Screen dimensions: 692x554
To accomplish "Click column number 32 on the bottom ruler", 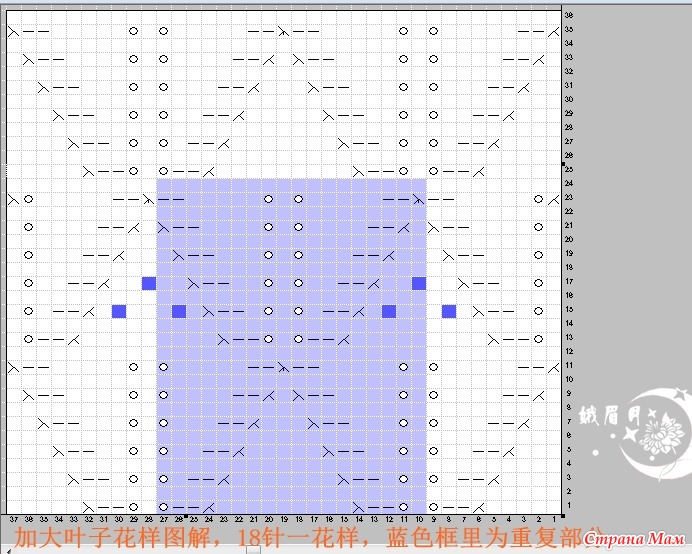I will [x=89, y=520].
